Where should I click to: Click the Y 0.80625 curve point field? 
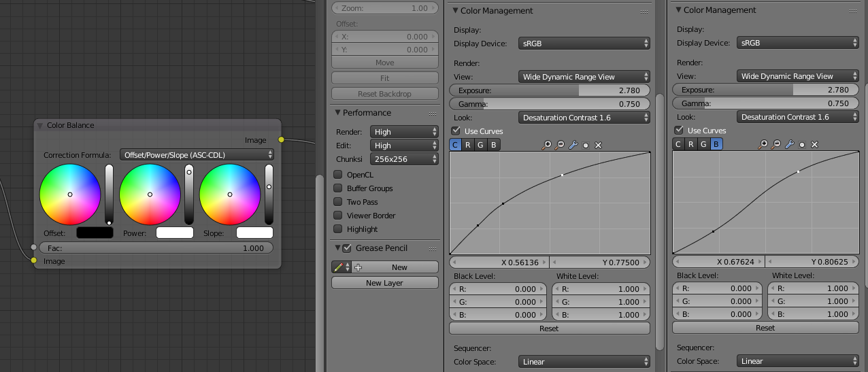(x=812, y=262)
